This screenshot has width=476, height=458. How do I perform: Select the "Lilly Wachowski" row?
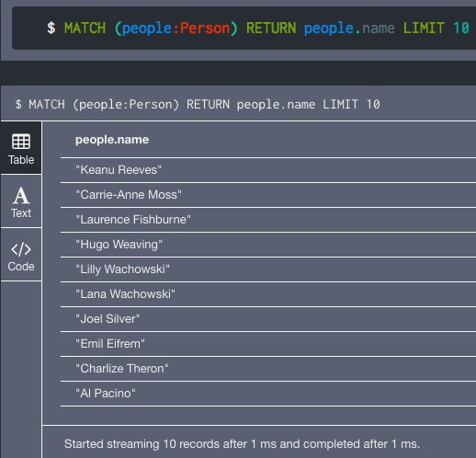coord(268,269)
